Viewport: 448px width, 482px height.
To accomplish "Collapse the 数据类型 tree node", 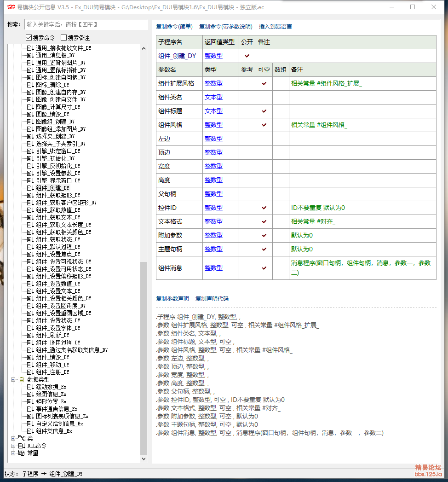I will tap(13, 379).
